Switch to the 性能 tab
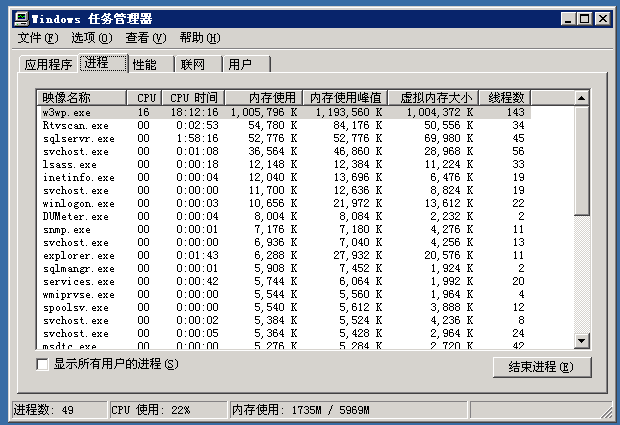Viewport: 620px width, 425px height. click(151, 64)
